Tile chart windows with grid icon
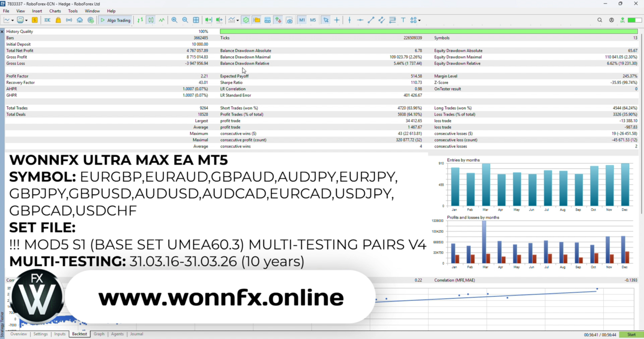The height and width of the screenshot is (339, 644). click(196, 20)
